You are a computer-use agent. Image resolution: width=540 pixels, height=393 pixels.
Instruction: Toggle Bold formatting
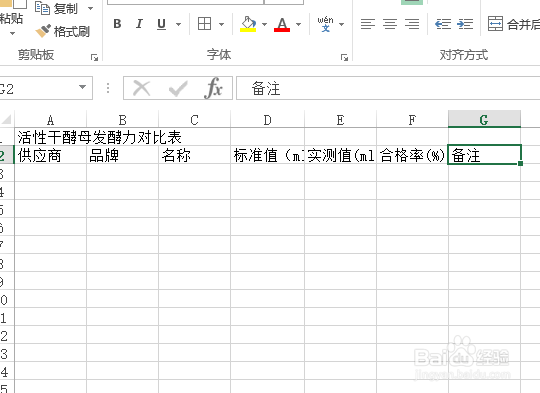tap(117, 24)
